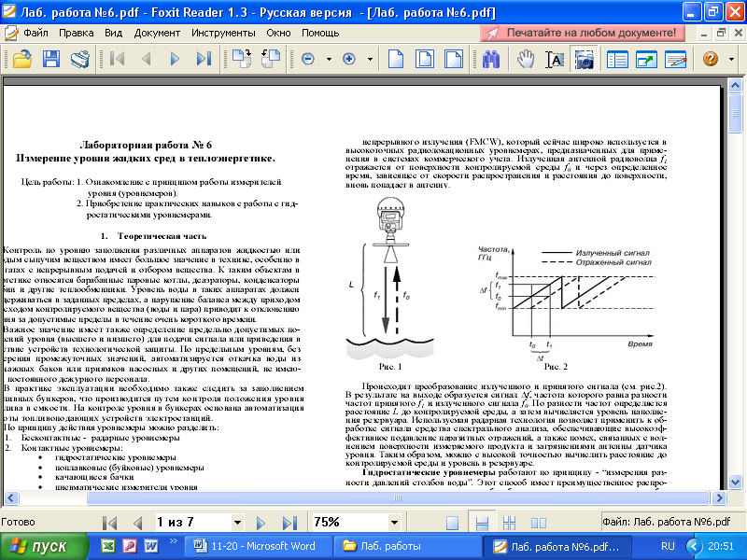Go to last page in status bar

pos(289,523)
